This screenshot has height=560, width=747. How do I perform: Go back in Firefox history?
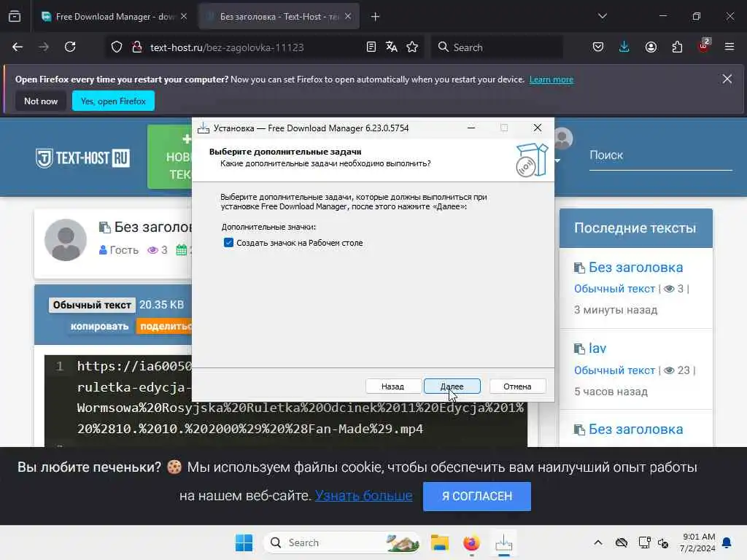pos(18,47)
